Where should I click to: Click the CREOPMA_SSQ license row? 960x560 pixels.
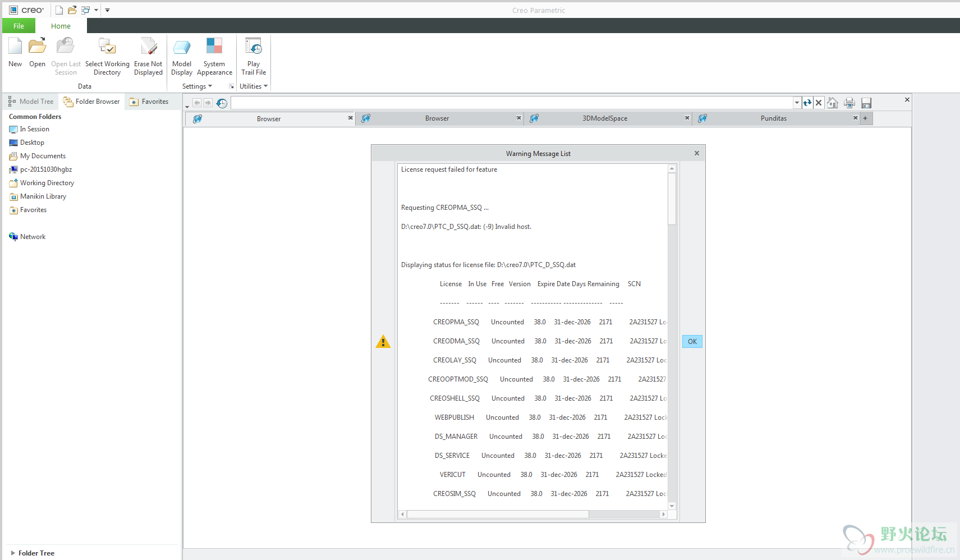tap(549, 322)
